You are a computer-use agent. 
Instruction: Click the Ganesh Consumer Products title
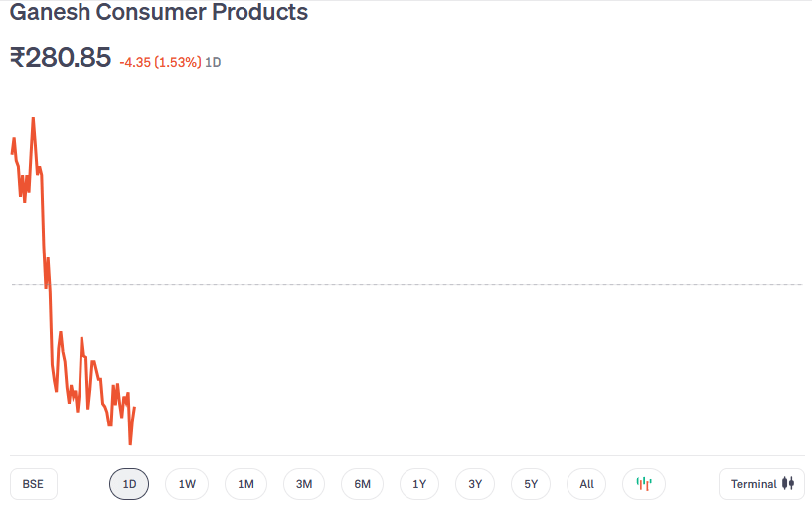click(159, 13)
